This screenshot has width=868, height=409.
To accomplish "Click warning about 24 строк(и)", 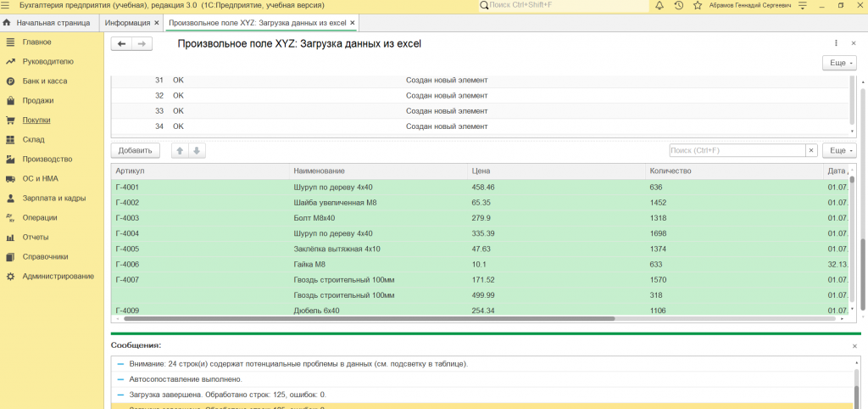I will (299, 364).
